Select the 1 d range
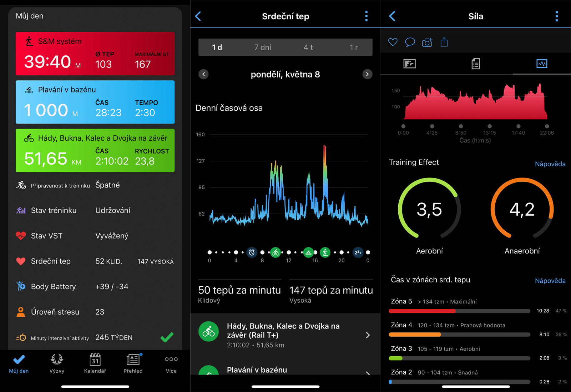Screen dimensions: 571x392 coord(217,47)
